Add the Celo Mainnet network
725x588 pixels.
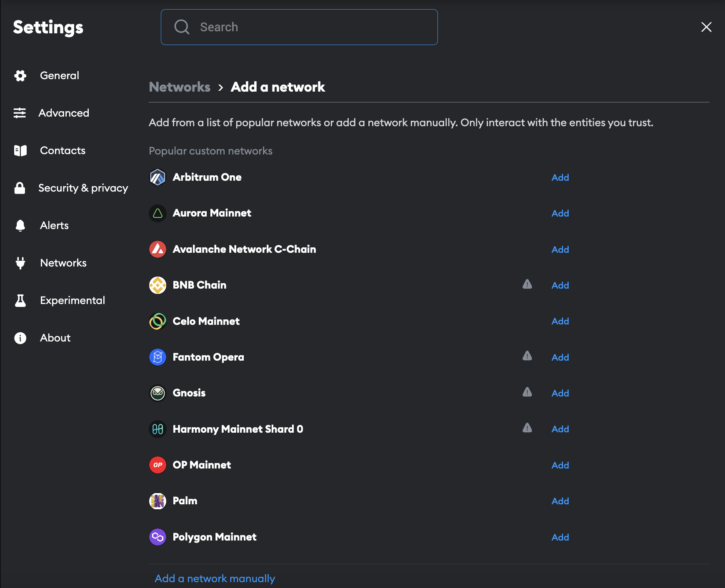[560, 321]
